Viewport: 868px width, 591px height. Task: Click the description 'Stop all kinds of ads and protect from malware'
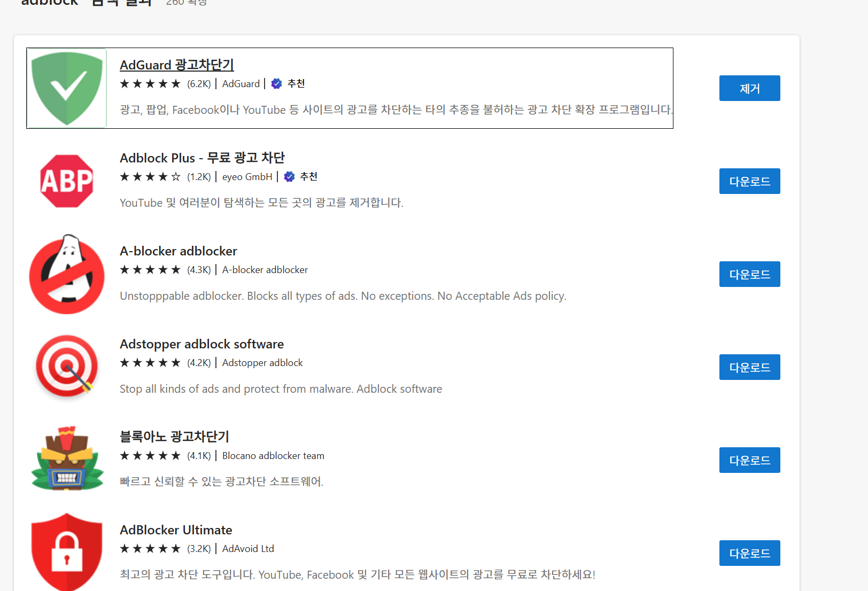pos(281,389)
